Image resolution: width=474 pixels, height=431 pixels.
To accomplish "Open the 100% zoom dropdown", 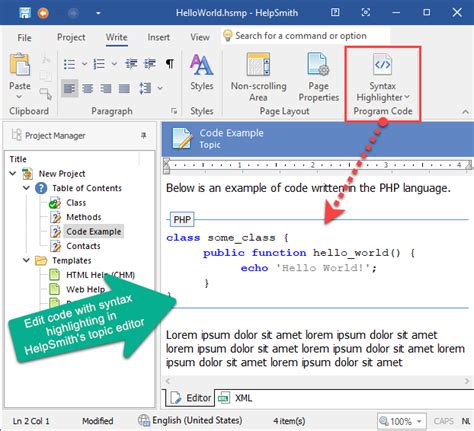I will point(419,421).
